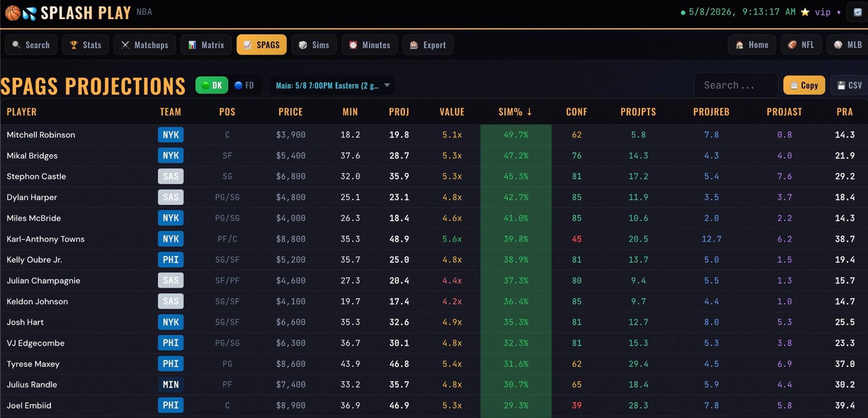The height and width of the screenshot is (418, 868).
Task: Click the MIN team badge for Julius Randle
Action: pyautogui.click(x=171, y=385)
